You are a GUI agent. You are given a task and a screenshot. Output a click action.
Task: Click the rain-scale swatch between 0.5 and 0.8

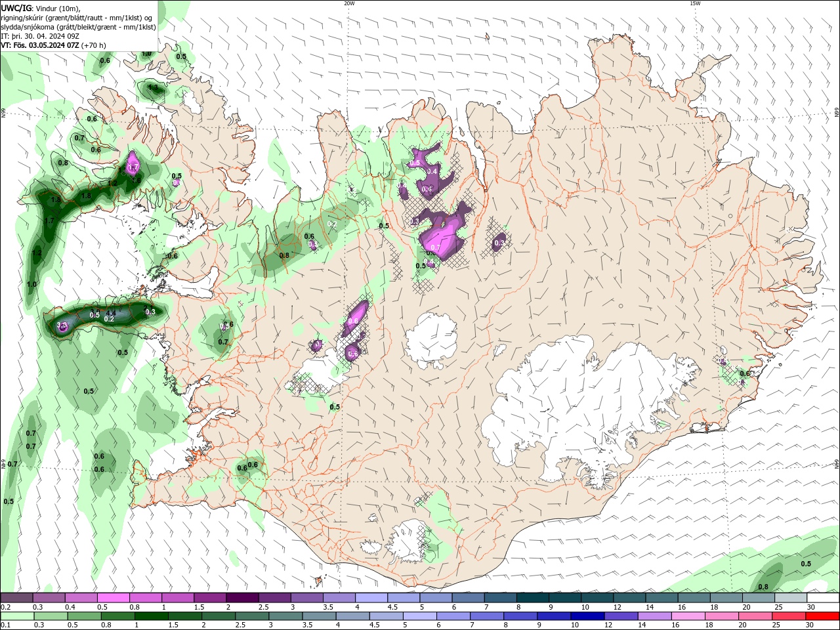84,616
